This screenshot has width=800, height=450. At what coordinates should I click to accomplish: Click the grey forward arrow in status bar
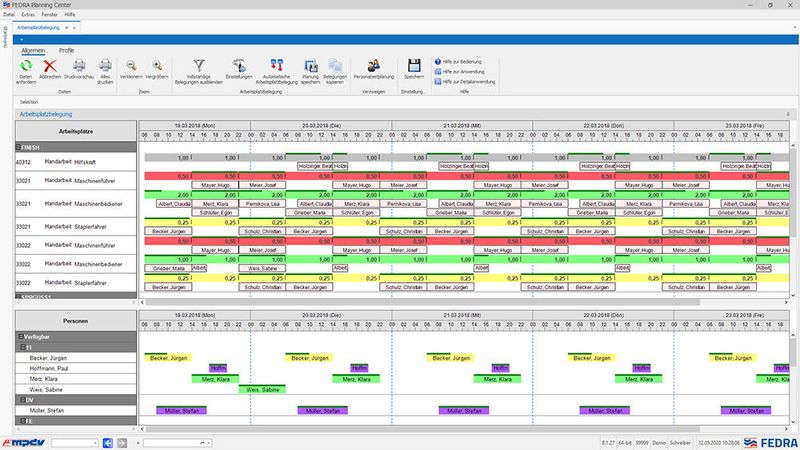click(x=122, y=443)
